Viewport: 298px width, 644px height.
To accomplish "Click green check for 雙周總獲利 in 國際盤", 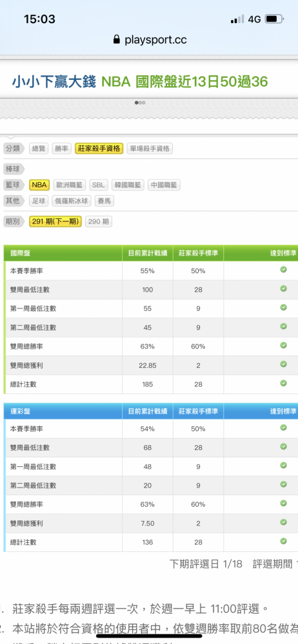I will [283, 364].
